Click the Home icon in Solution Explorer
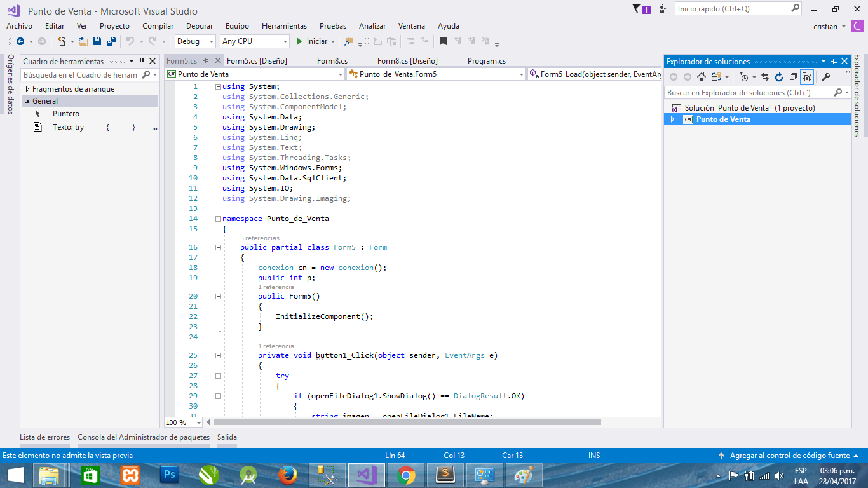Image resolution: width=868 pixels, height=488 pixels. tap(701, 77)
